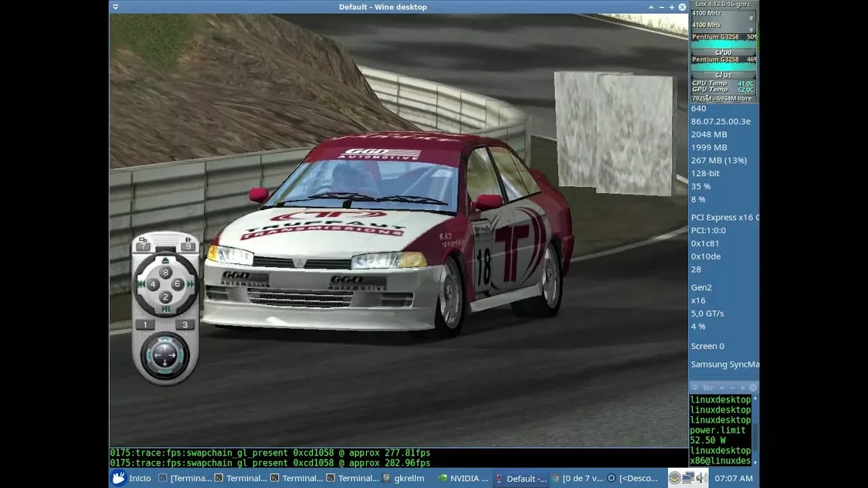Select the Screen 0 entry
This screenshot has width=868, height=488.
coord(707,346)
